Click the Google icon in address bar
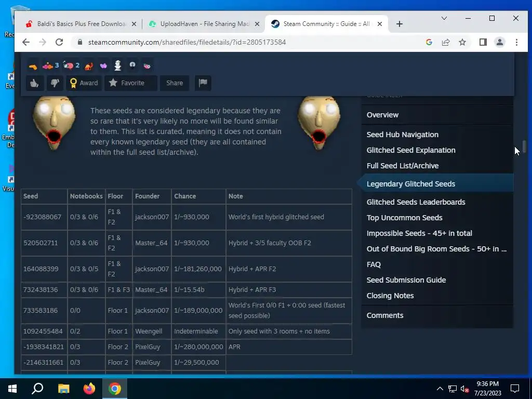The image size is (532, 399). (429, 42)
